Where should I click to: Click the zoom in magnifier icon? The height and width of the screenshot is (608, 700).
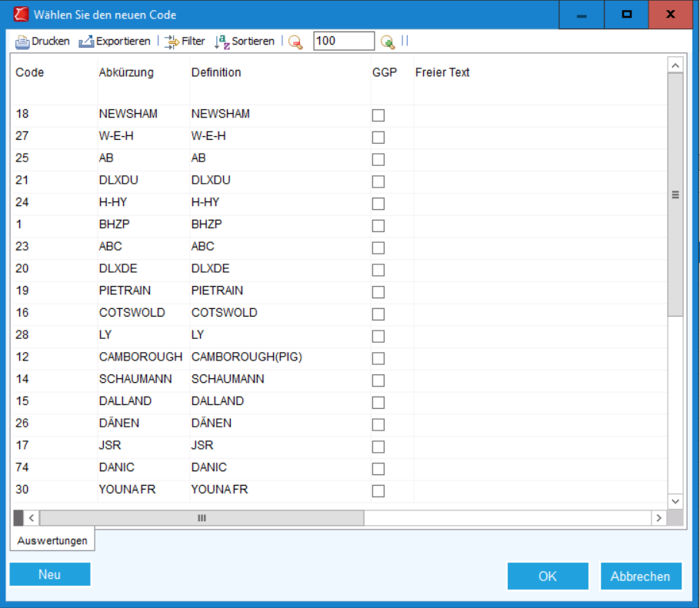pos(388,42)
